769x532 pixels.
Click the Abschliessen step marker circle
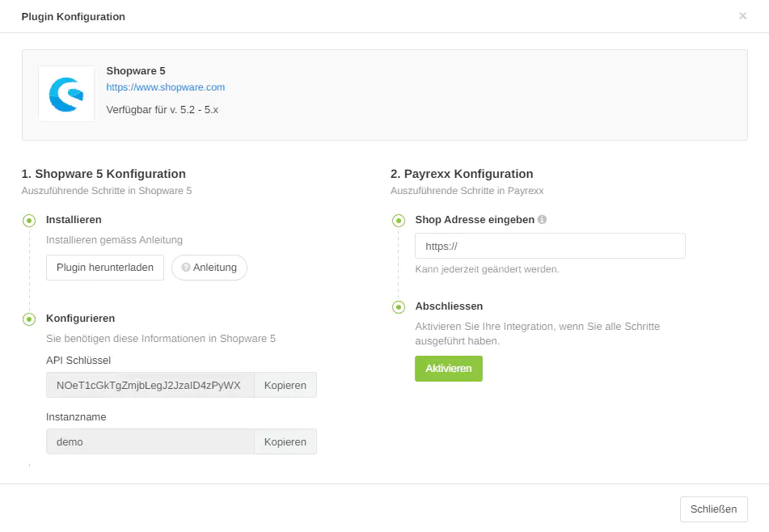point(398,307)
